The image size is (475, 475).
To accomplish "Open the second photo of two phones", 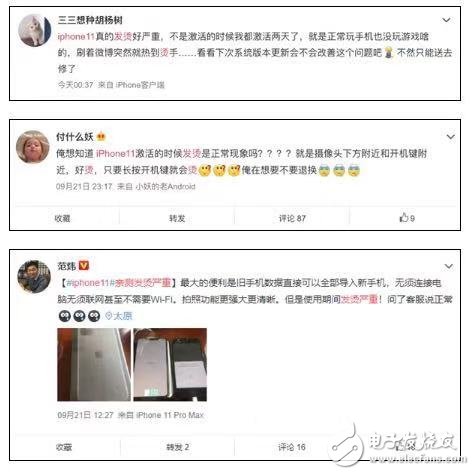I will 170,365.
